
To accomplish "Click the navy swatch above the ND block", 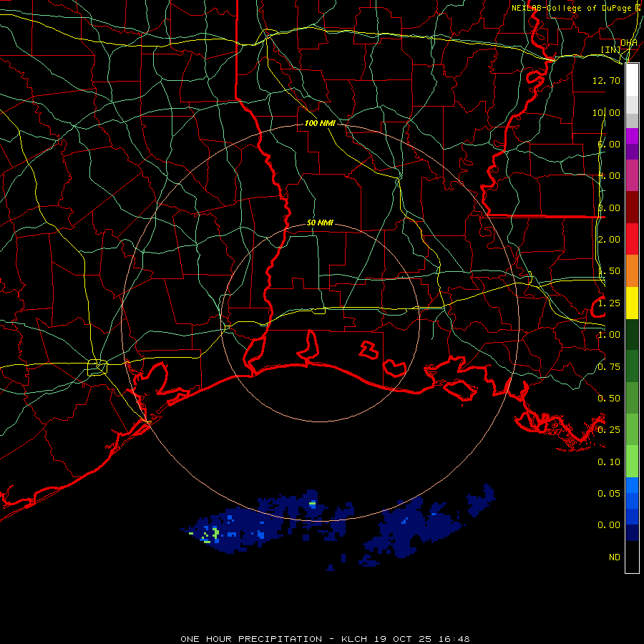I will [x=632, y=532].
